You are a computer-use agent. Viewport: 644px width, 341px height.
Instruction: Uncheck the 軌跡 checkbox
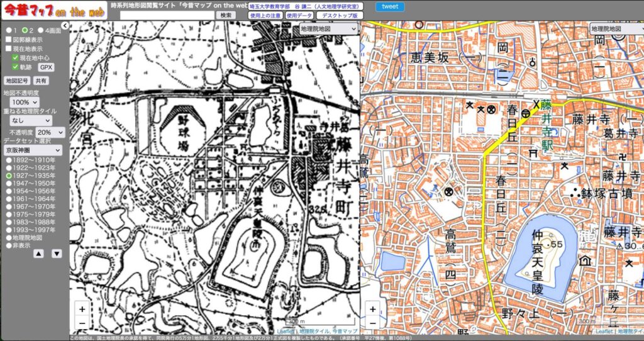click(x=16, y=67)
